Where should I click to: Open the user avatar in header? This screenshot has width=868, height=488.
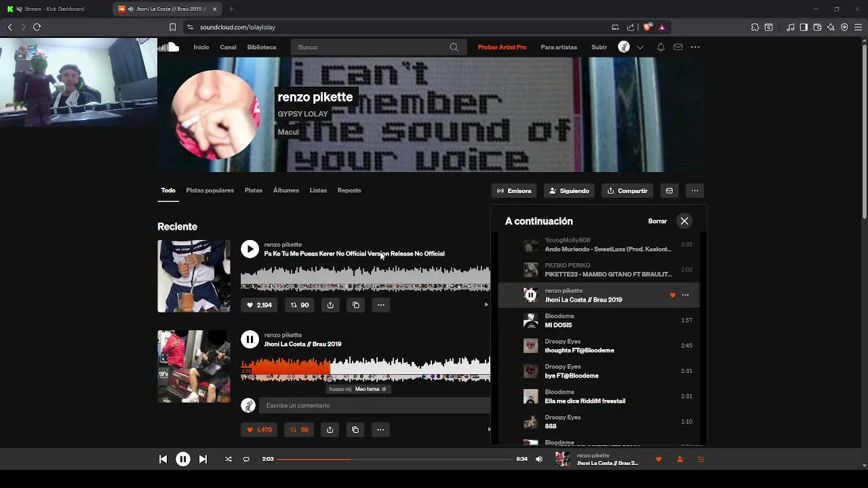point(624,47)
